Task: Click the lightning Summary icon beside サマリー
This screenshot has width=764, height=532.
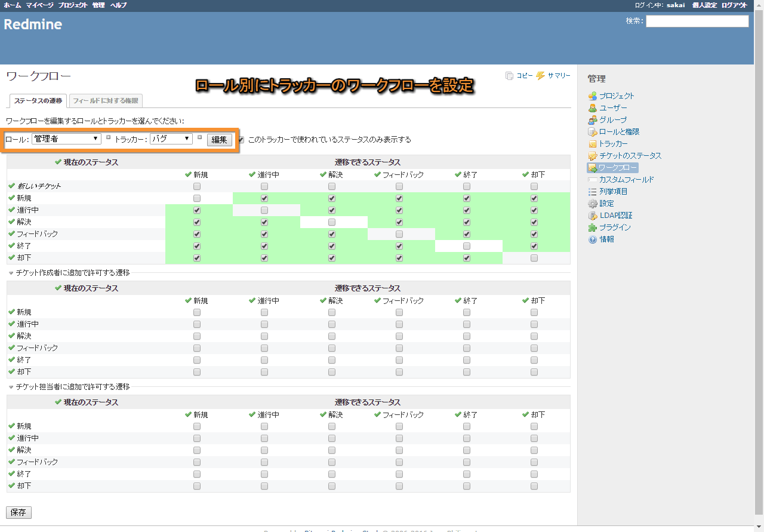Action: click(541, 76)
